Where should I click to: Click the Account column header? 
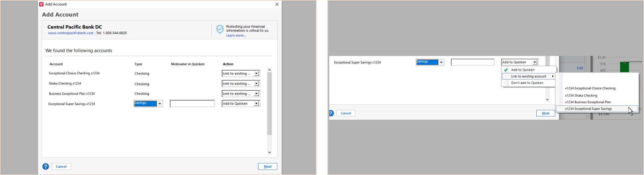(56, 64)
